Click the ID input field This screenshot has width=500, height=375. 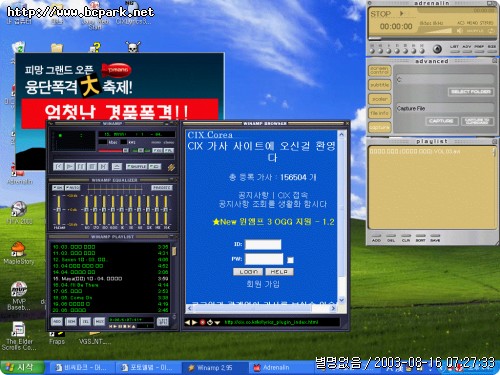click(x=263, y=244)
